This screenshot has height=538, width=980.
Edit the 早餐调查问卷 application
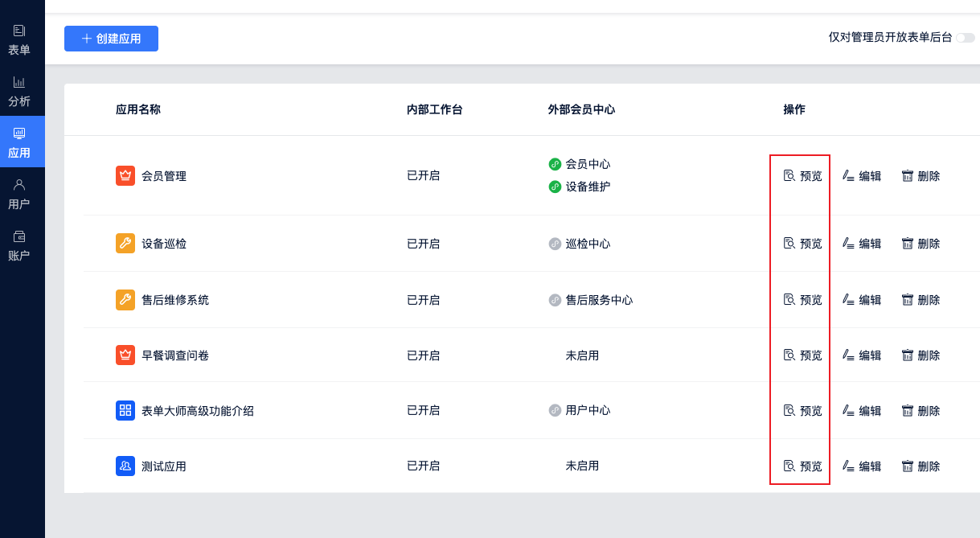[861, 355]
